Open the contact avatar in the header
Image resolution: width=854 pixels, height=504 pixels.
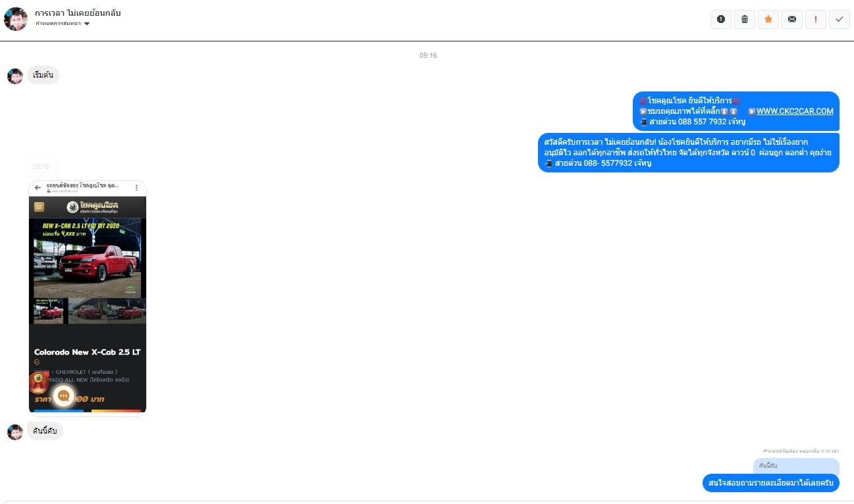(15, 19)
